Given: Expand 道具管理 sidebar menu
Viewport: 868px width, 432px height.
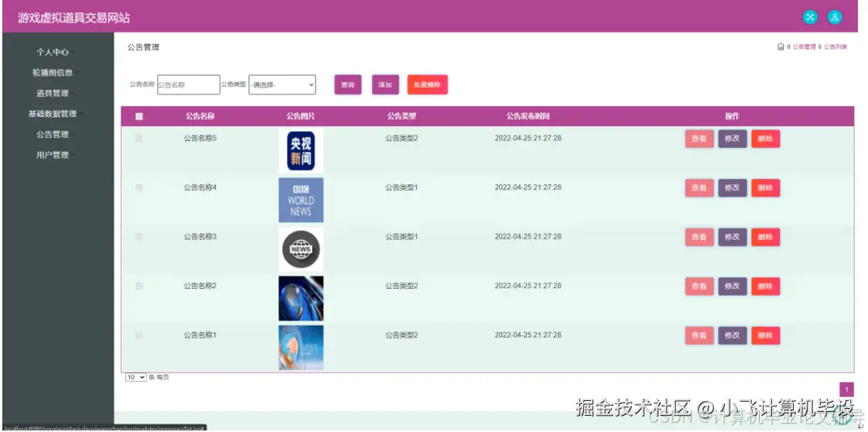Looking at the screenshot, I should click(x=53, y=93).
